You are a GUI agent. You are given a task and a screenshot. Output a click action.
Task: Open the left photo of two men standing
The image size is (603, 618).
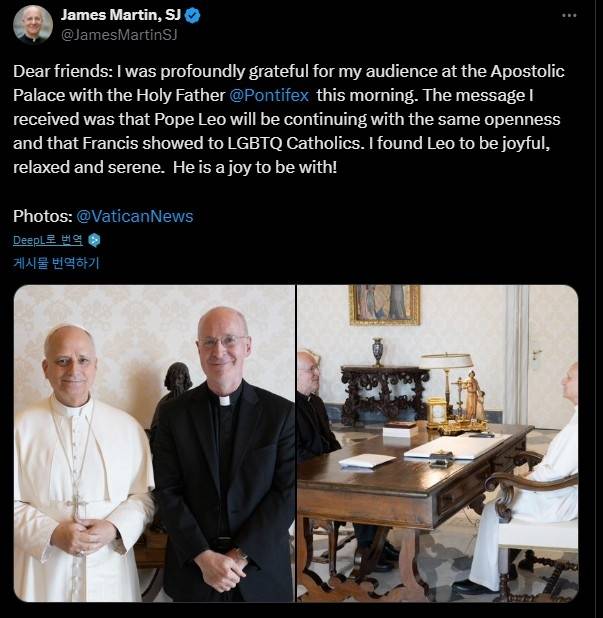154,443
